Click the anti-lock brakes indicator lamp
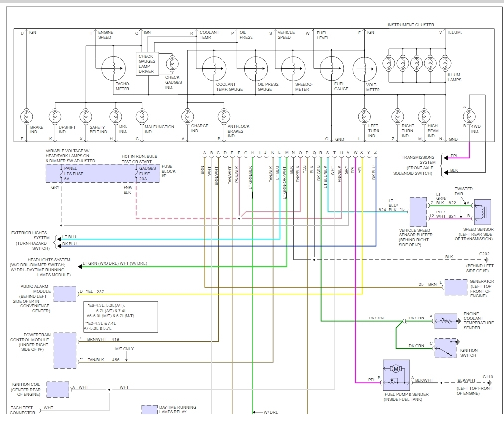Viewport: 504px width, 422px height. (224, 117)
